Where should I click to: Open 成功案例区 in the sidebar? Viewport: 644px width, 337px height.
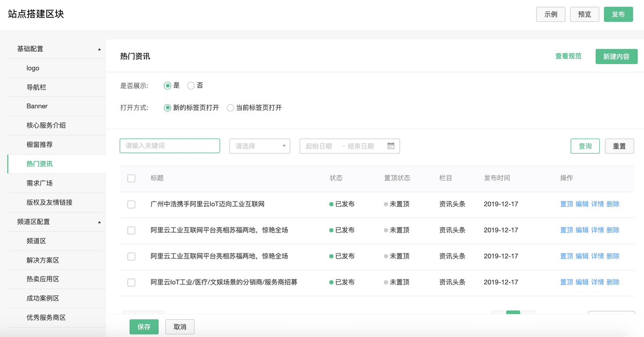click(x=56, y=298)
